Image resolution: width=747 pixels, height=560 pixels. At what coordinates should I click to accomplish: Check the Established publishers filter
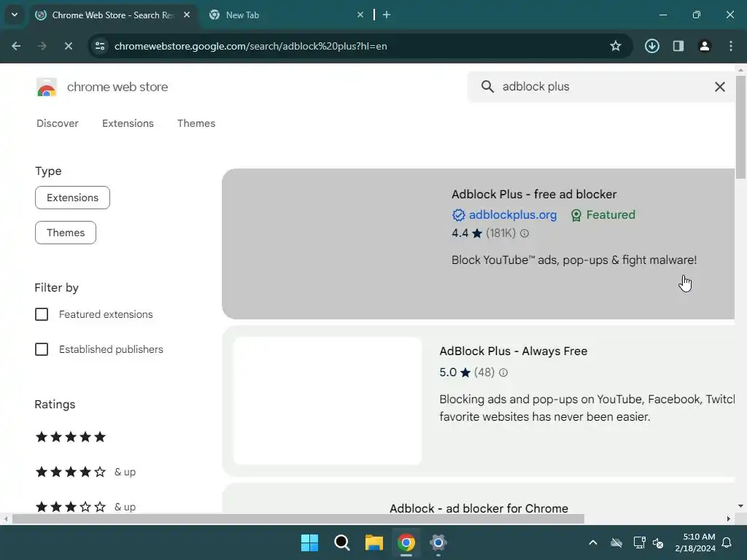coord(42,349)
